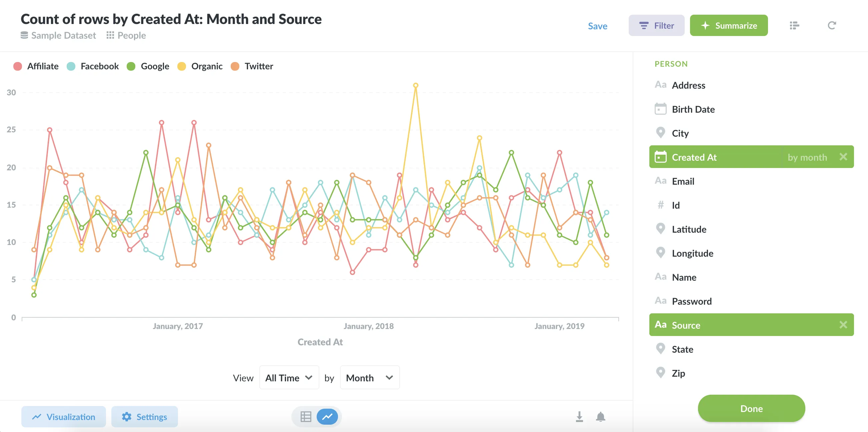Remove the Created At grouping
This screenshot has width=868, height=432.
tap(843, 157)
